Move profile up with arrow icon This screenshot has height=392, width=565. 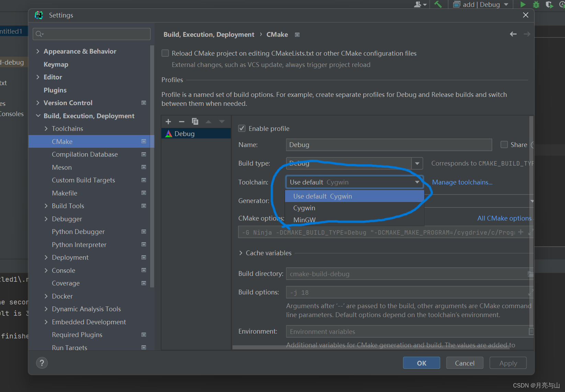click(x=208, y=122)
